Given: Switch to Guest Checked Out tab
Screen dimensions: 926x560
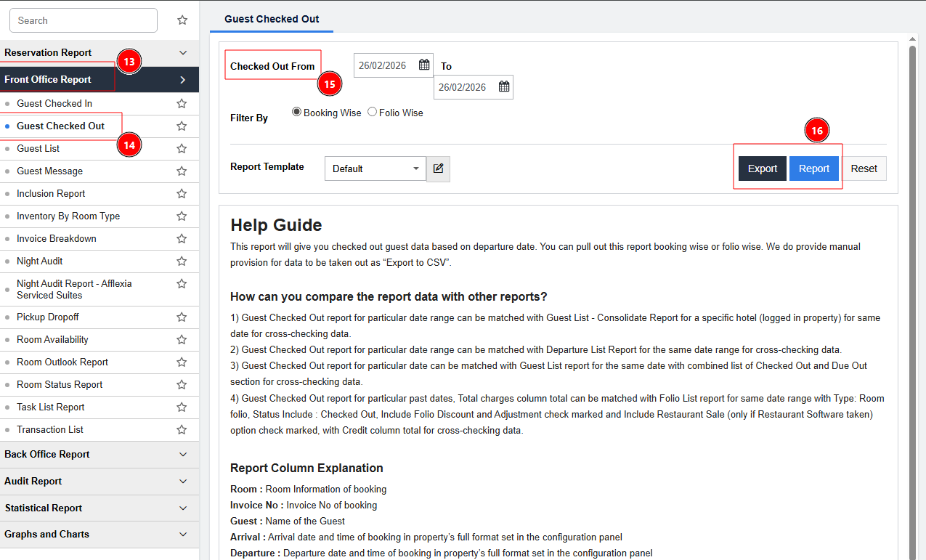Looking at the screenshot, I should click(x=272, y=19).
